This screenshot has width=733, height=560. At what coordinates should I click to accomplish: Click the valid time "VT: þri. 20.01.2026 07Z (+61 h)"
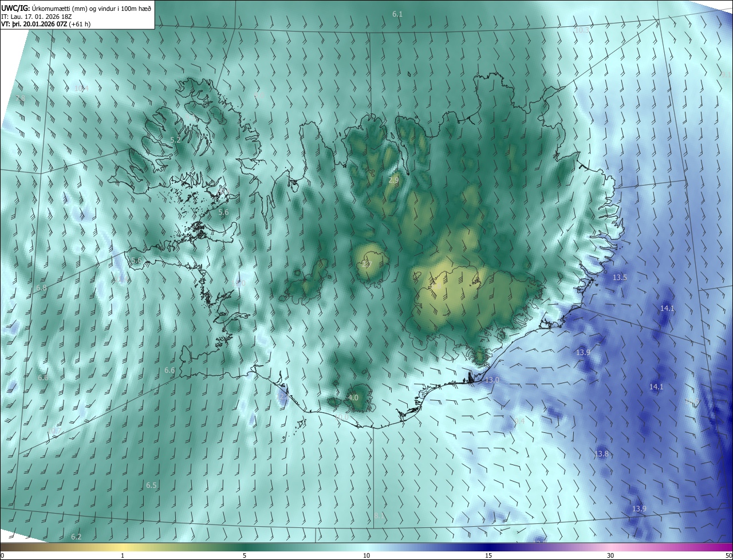pyautogui.click(x=46, y=24)
